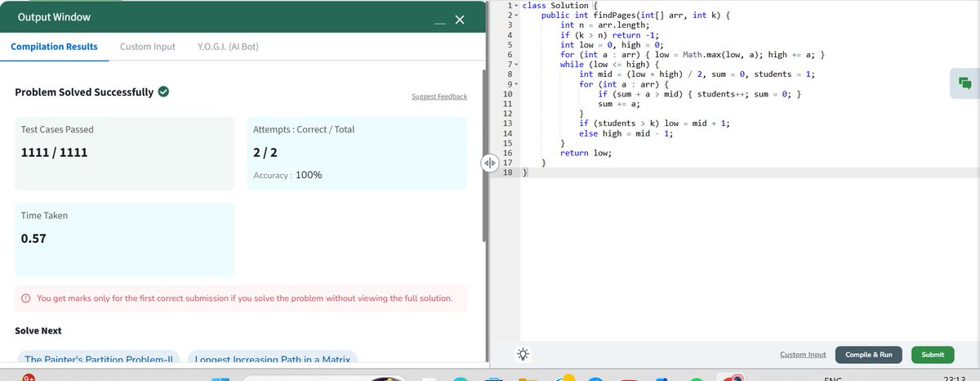Click the marks warning message text
This screenshot has height=381, width=980.
[244, 298]
